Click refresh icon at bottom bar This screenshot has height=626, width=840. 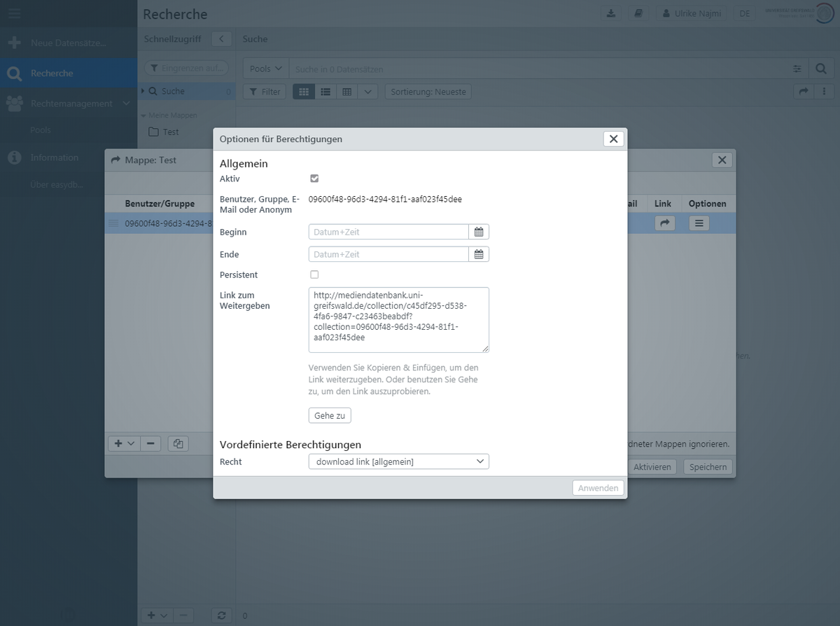tap(221, 615)
